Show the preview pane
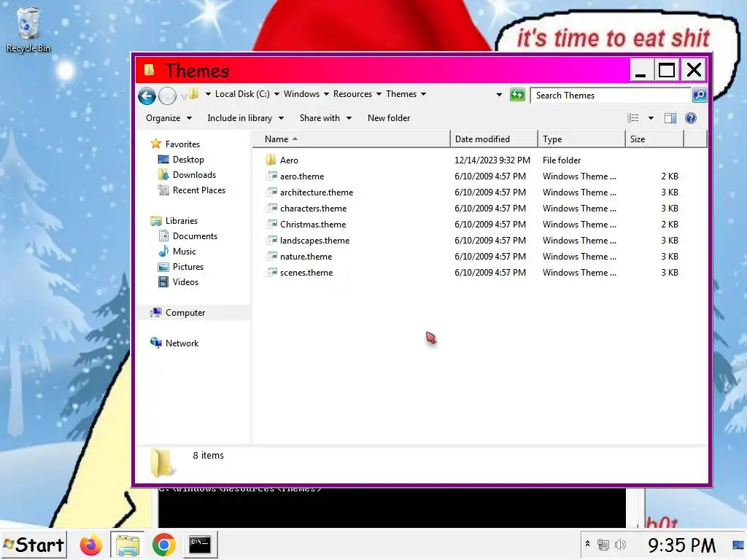Screen dimensions: 747x560 coord(670,118)
